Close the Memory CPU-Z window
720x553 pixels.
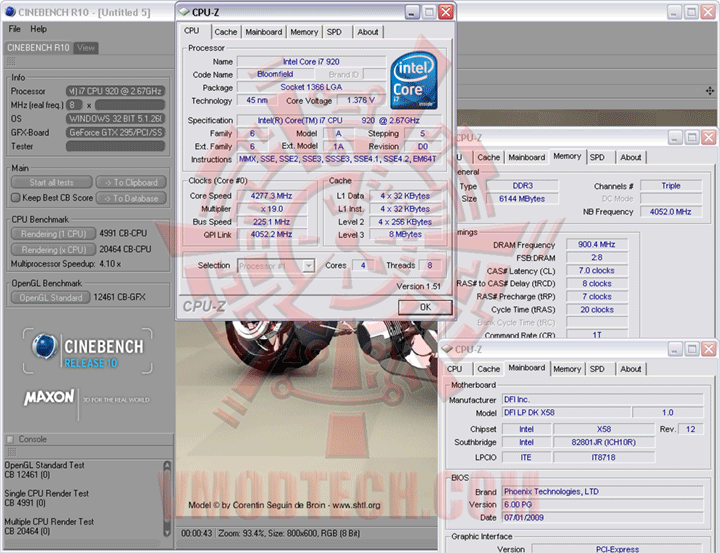pyautogui.click(x=709, y=137)
